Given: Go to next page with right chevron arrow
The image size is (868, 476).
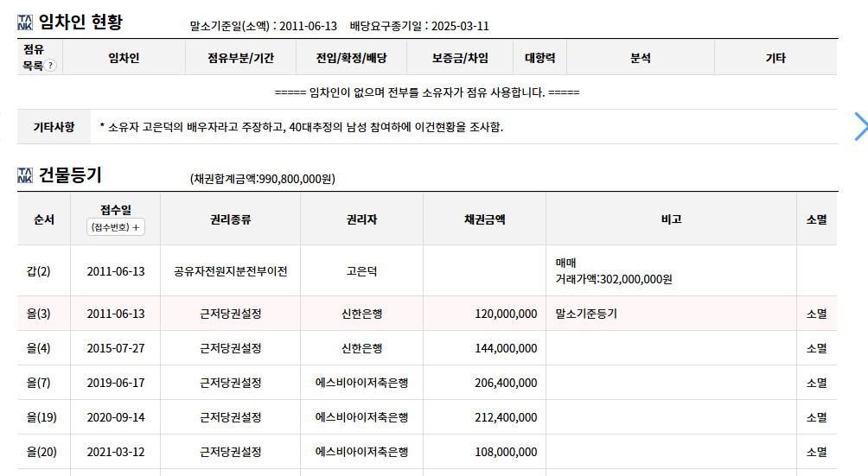Looking at the screenshot, I should click(860, 127).
